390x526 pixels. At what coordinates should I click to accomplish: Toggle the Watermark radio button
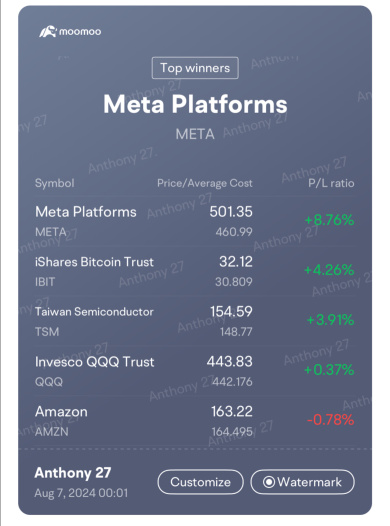269,482
